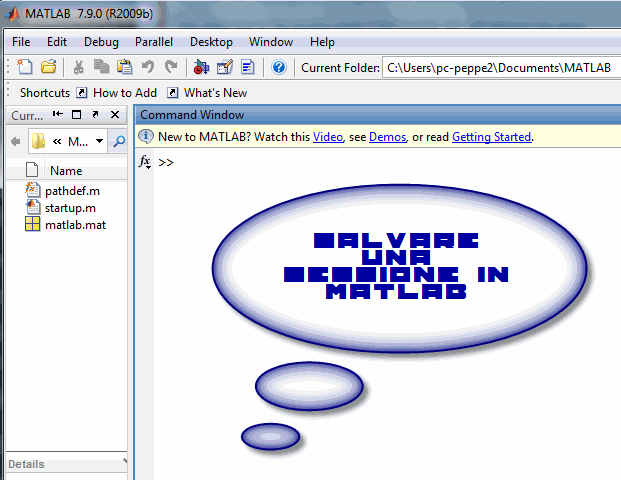621x480 pixels.
Task: Open Help via blue question icon
Action: (x=279, y=67)
